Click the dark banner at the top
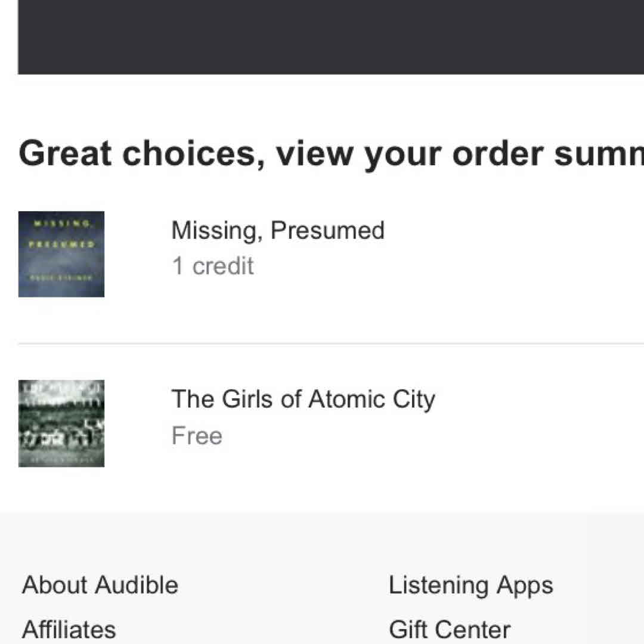 pos(331,36)
